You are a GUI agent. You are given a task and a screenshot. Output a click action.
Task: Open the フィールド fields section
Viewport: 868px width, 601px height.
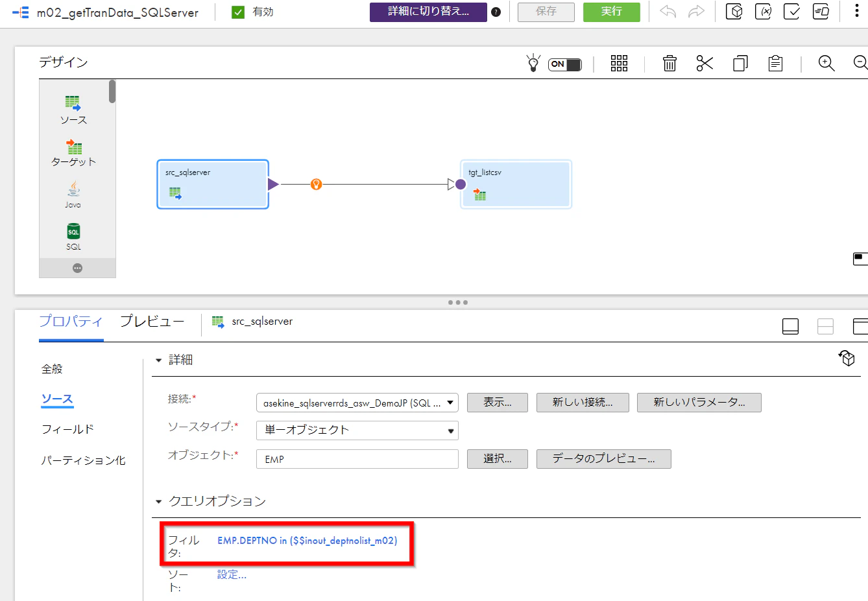coord(67,429)
